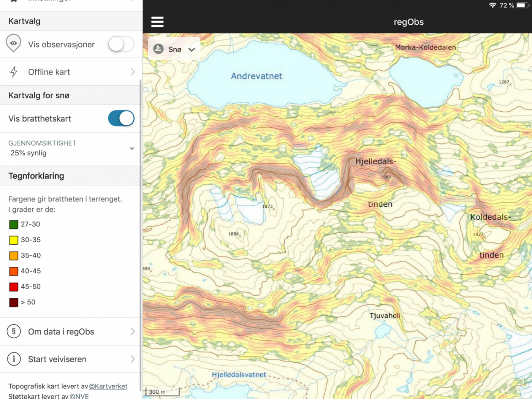The image size is (532, 399).
Task: Enable the Vis observasjoner switch
Action: 121,44
